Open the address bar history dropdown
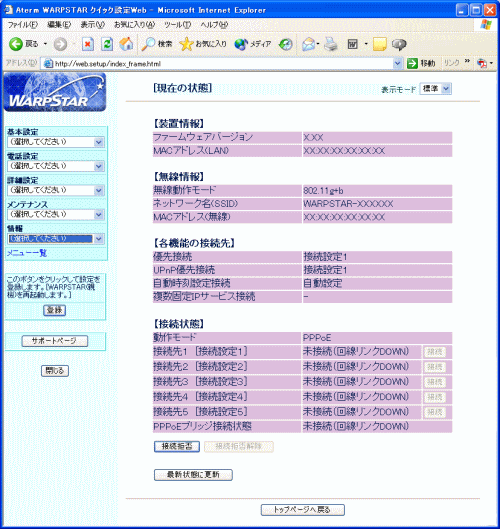500x529 pixels. coord(397,63)
